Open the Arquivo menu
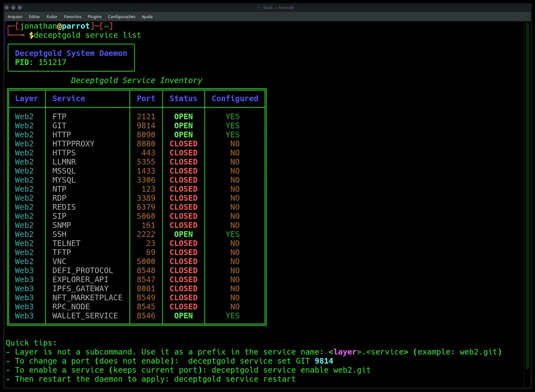Screen dimensions: 535x392 pos(15,17)
